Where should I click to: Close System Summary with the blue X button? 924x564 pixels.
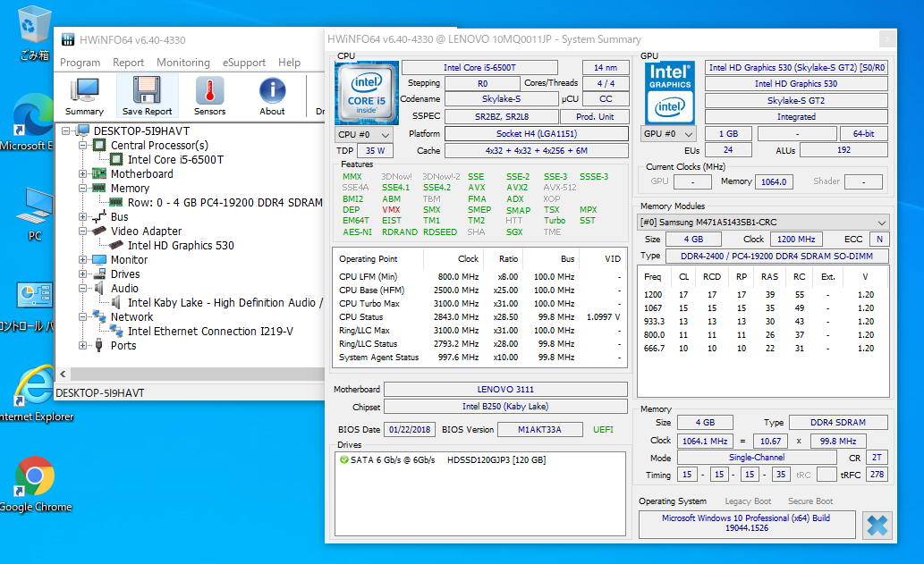pos(877,526)
